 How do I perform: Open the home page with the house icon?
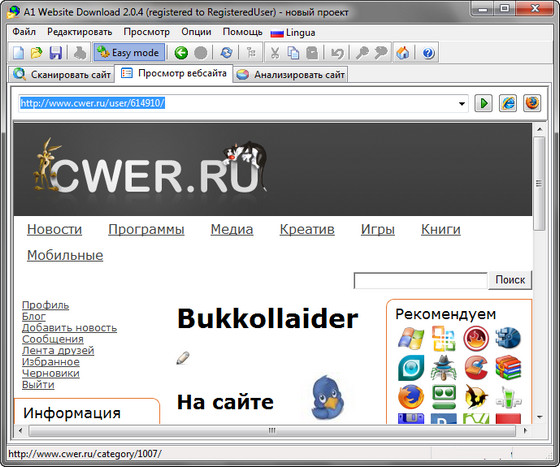[x=402, y=53]
